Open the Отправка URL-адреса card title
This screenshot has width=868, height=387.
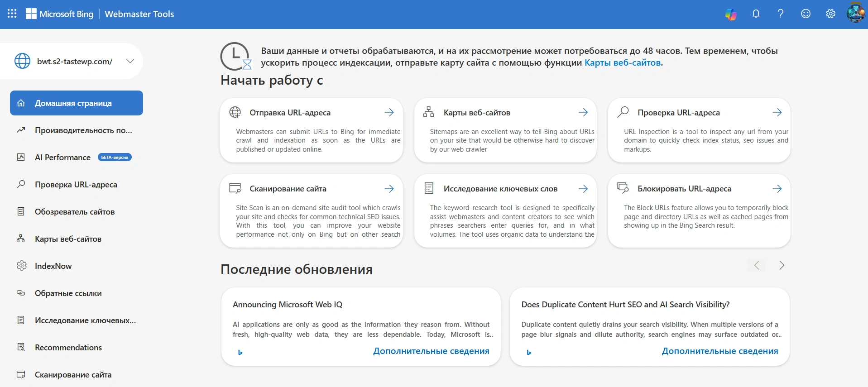(x=290, y=113)
